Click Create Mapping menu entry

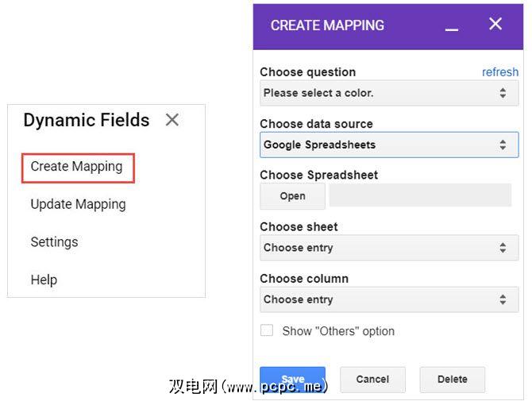[77, 167]
